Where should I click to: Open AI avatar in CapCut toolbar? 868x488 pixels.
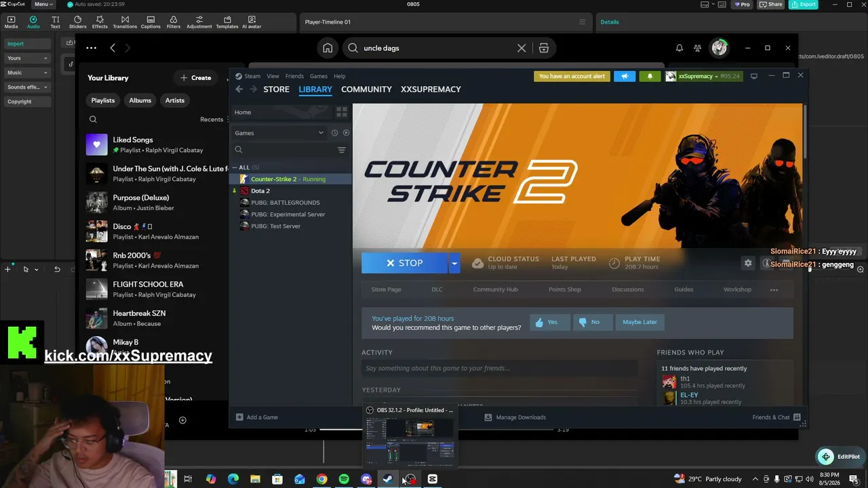(252, 22)
